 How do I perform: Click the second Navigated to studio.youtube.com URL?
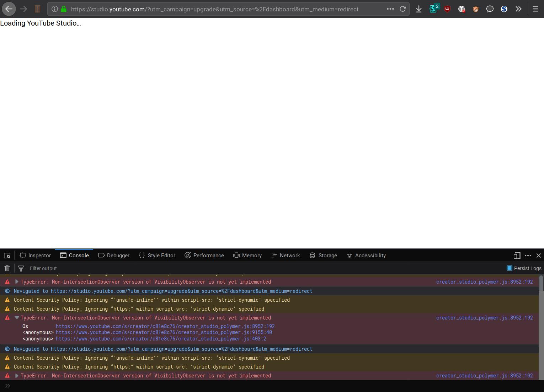(x=181, y=349)
